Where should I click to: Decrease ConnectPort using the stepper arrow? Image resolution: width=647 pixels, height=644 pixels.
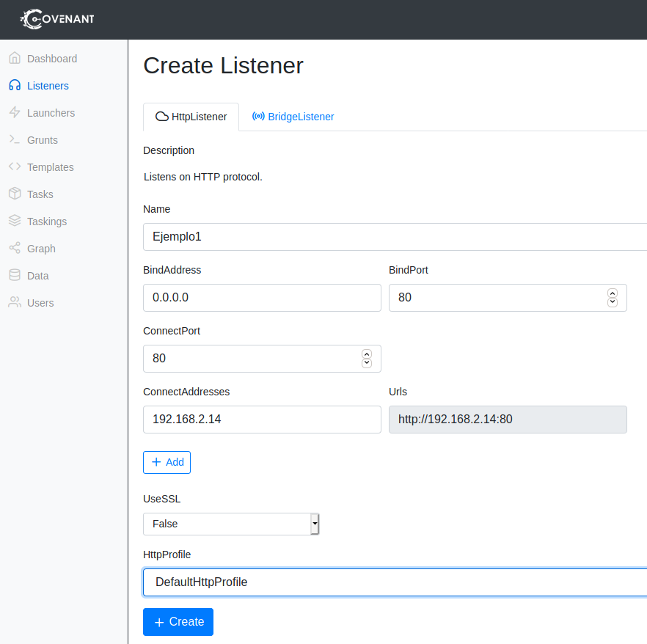click(x=367, y=363)
